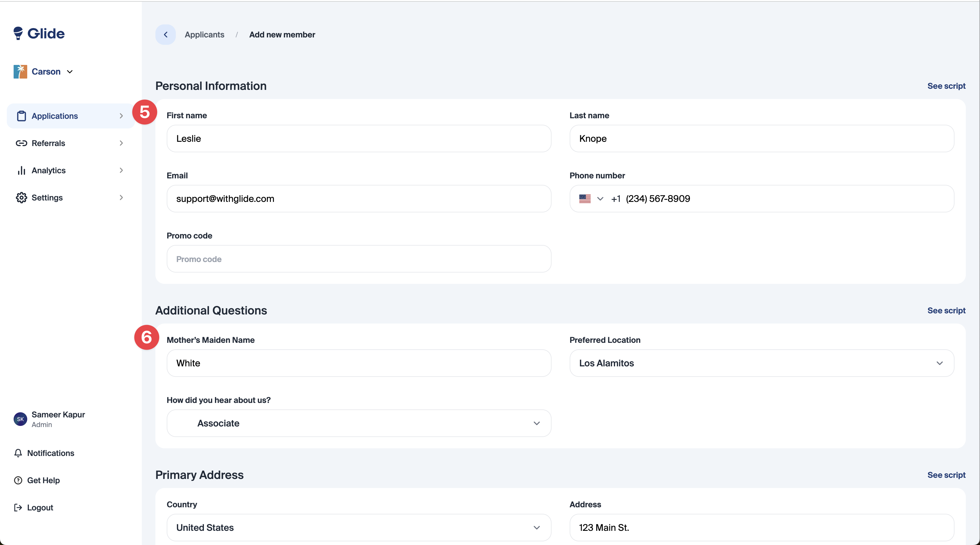
Task: Click the SK user avatar
Action: point(20,419)
